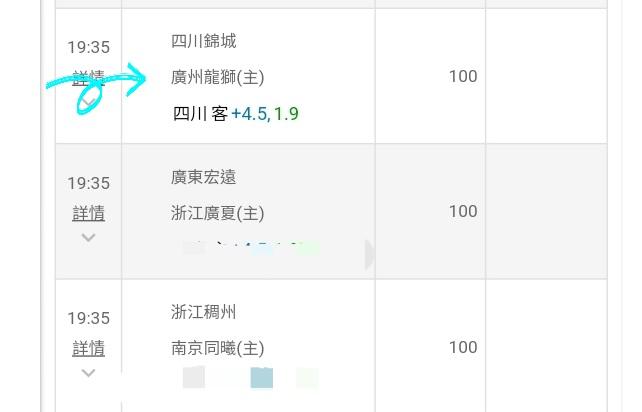
Task: Open 詳情 link for 浙江稠州 match
Action: click(88, 349)
